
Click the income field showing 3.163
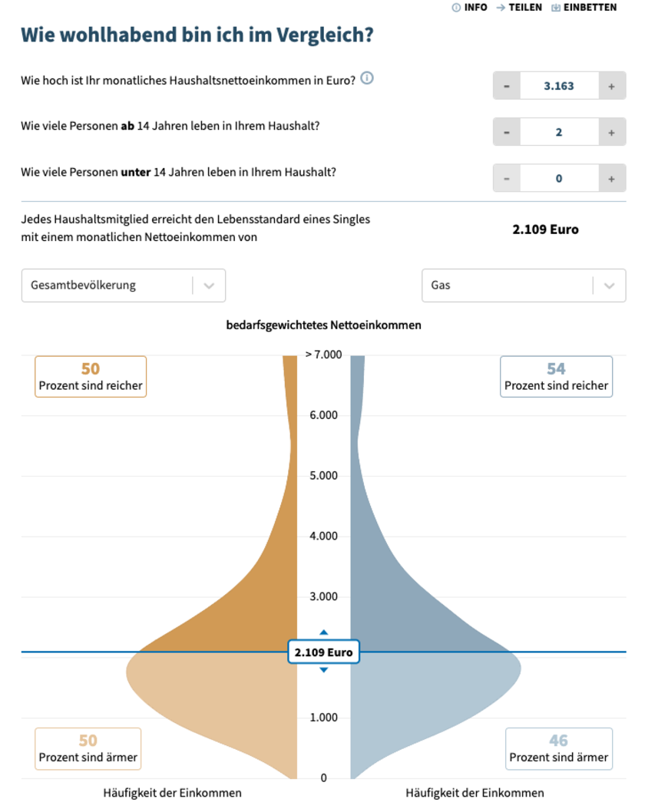click(x=558, y=86)
